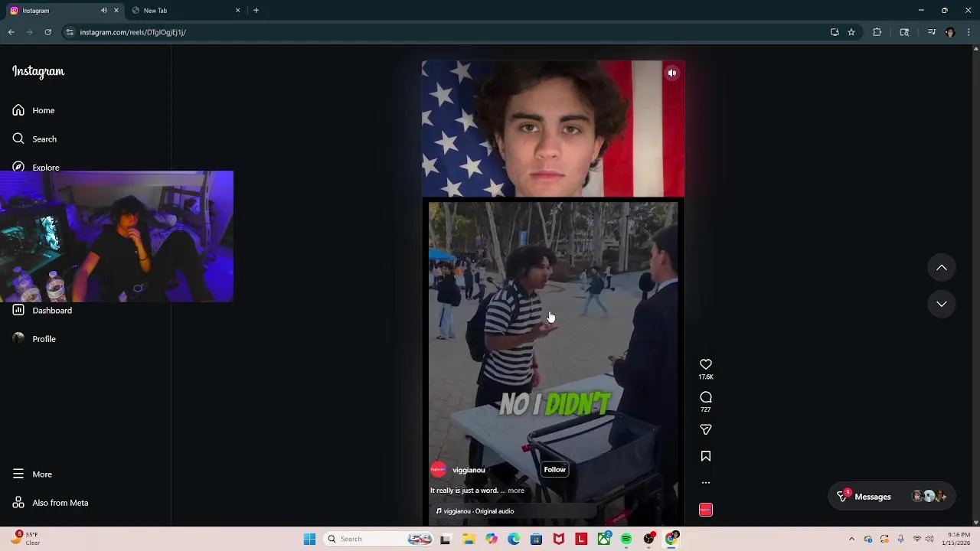Screen dimensions: 980x551
Task: Show hidden system tray icons
Action: [x=851, y=539]
